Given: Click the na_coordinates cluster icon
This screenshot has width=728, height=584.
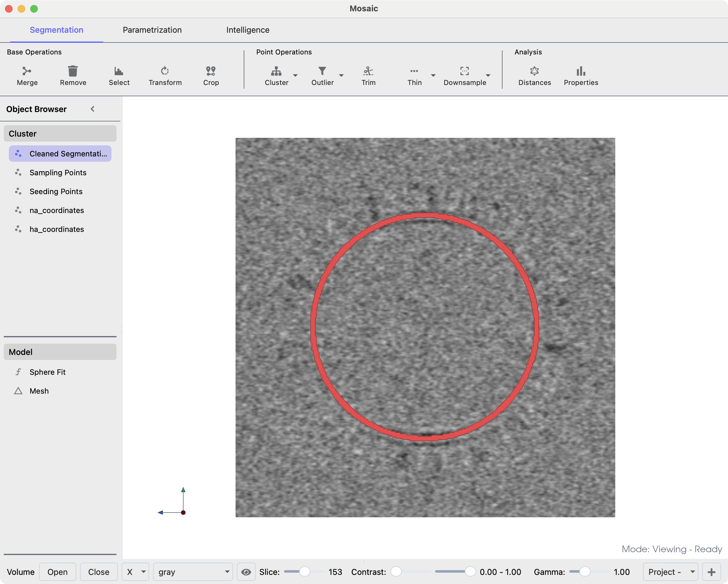Looking at the screenshot, I should 18,210.
